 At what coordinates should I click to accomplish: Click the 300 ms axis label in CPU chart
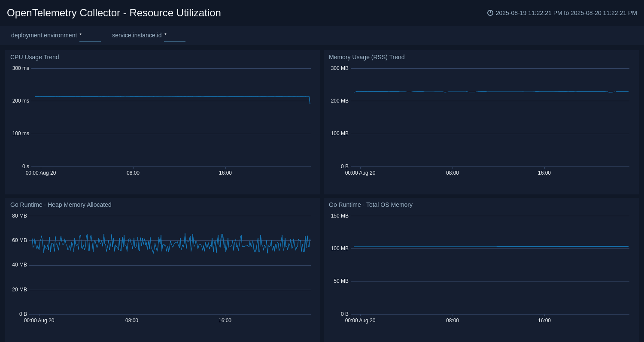pos(21,68)
